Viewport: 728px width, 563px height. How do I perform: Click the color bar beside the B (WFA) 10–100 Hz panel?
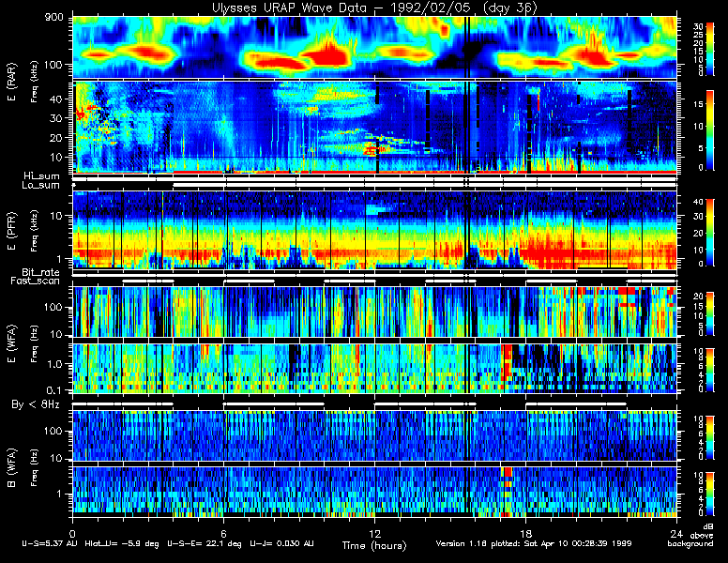coord(710,438)
